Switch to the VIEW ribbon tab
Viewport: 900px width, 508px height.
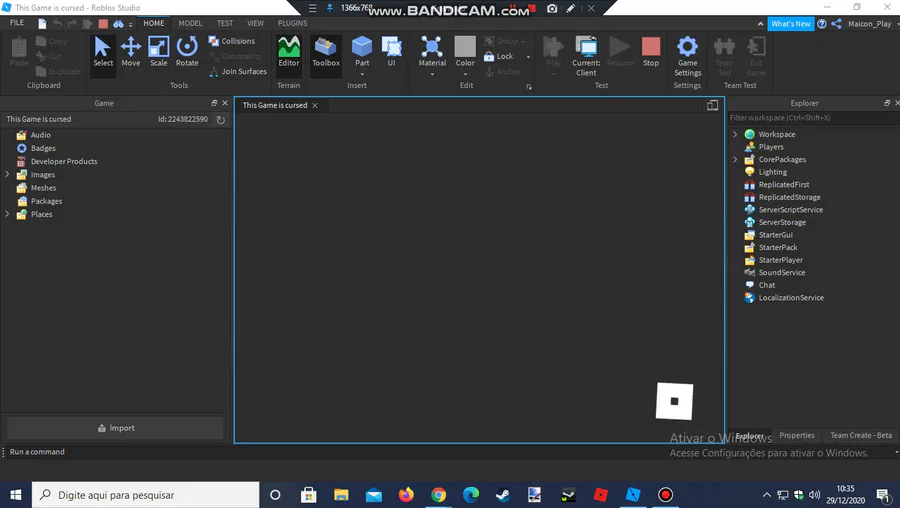(x=255, y=23)
